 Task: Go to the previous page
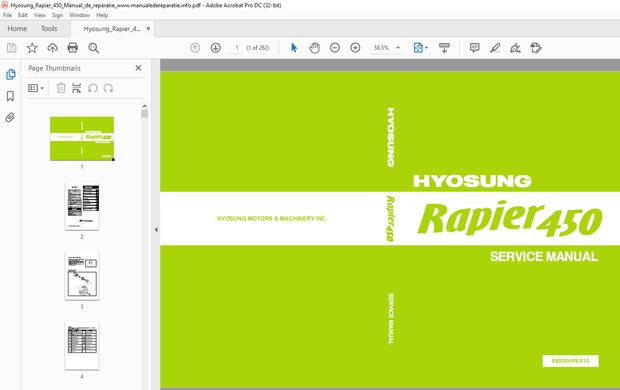pyautogui.click(x=195, y=48)
